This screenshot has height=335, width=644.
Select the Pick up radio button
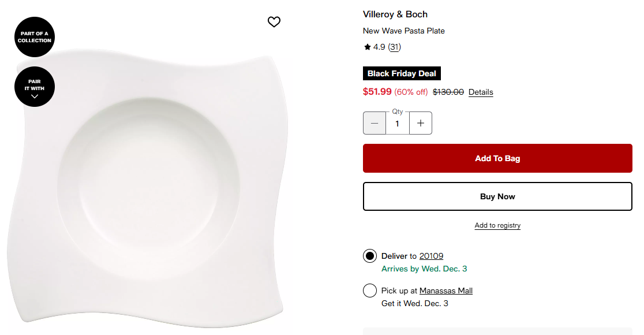pyautogui.click(x=370, y=291)
